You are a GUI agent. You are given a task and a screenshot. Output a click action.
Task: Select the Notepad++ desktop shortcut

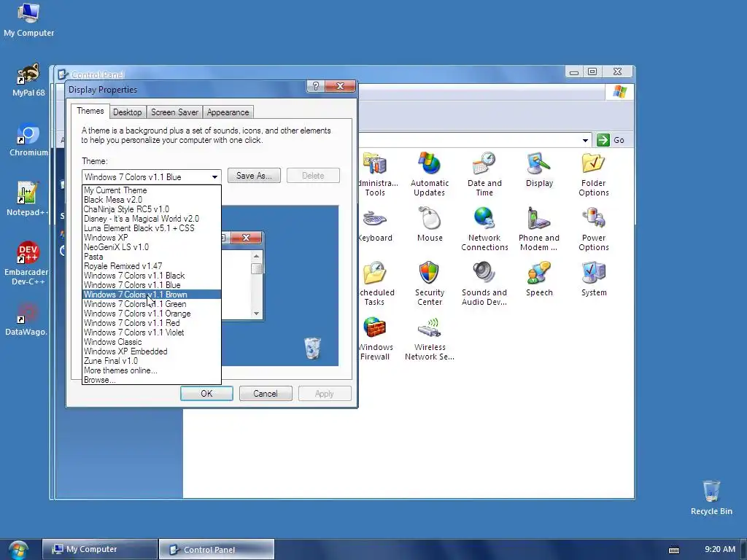click(27, 199)
